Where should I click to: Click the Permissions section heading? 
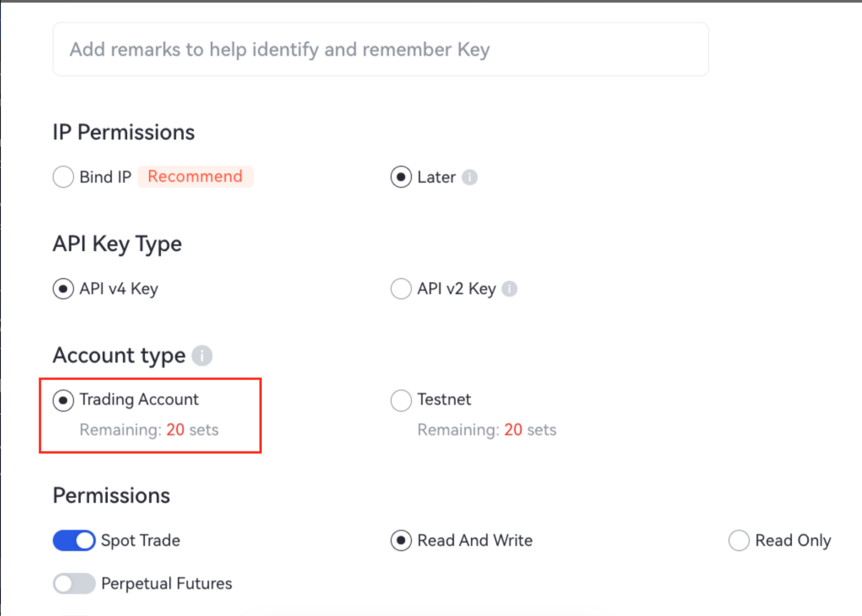point(111,495)
